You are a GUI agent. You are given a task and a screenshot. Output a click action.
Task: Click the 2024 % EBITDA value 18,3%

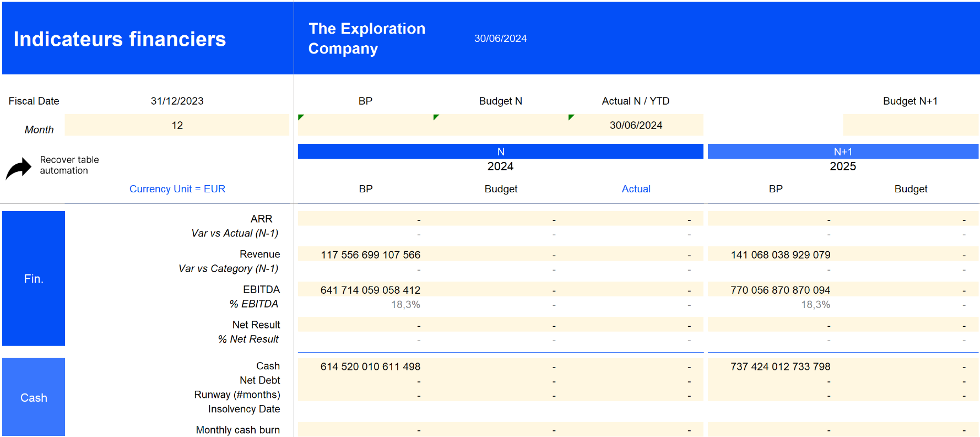click(x=405, y=305)
